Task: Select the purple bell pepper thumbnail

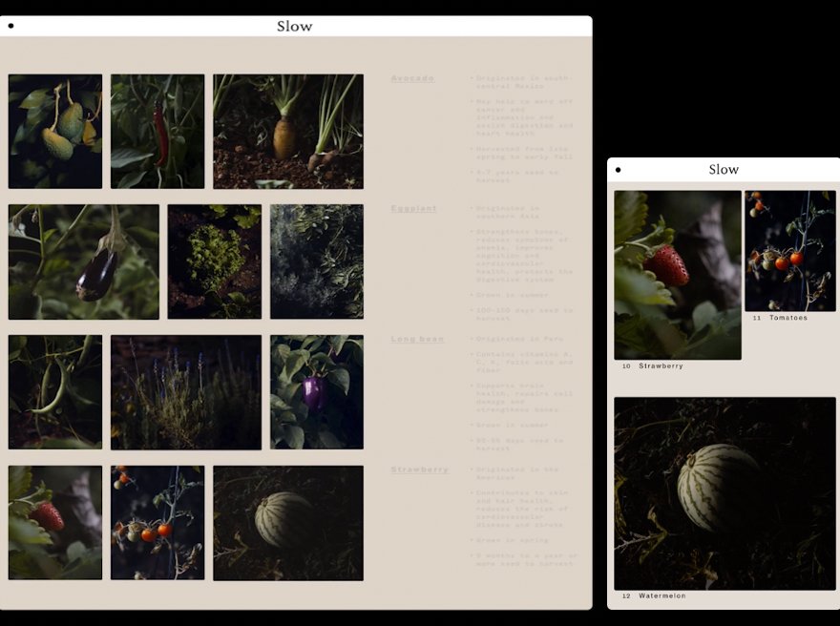Action: (x=317, y=392)
